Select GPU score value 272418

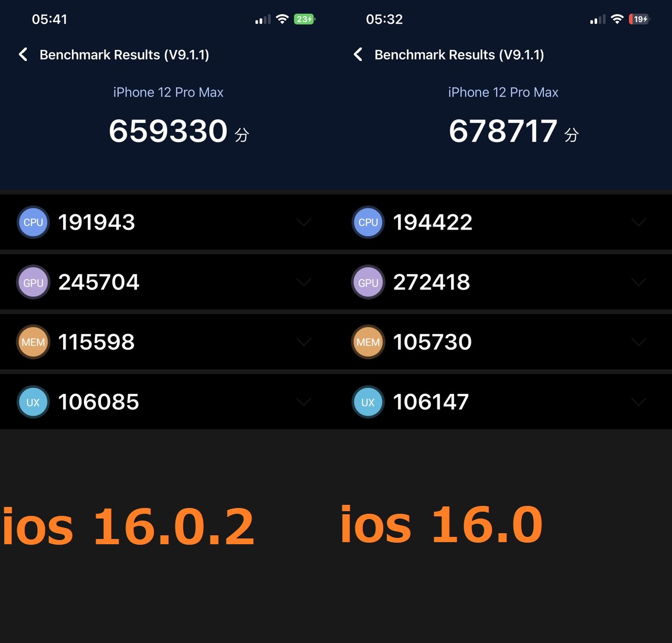(432, 282)
